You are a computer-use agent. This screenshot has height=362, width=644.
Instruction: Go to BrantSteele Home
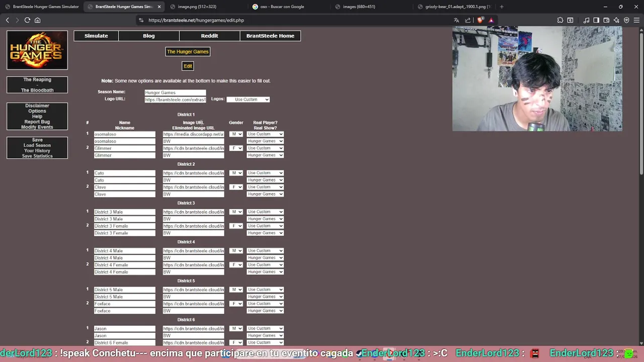[x=270, y=36]
